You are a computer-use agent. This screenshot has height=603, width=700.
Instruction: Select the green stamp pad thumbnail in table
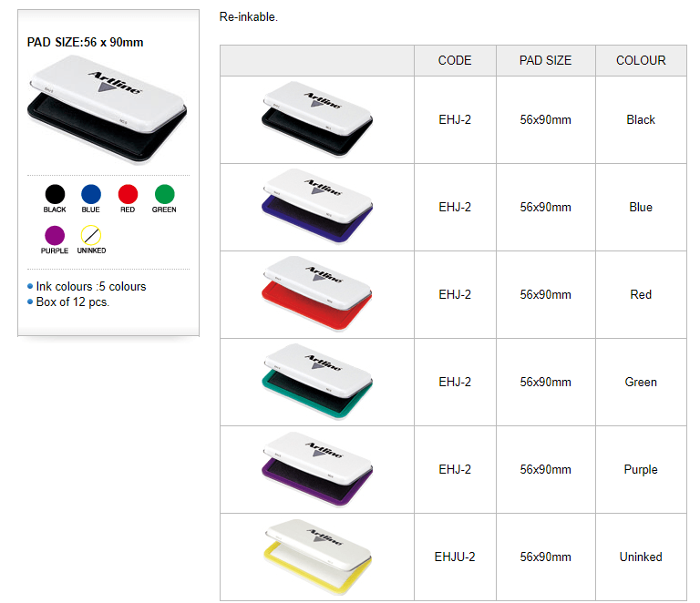317,382
